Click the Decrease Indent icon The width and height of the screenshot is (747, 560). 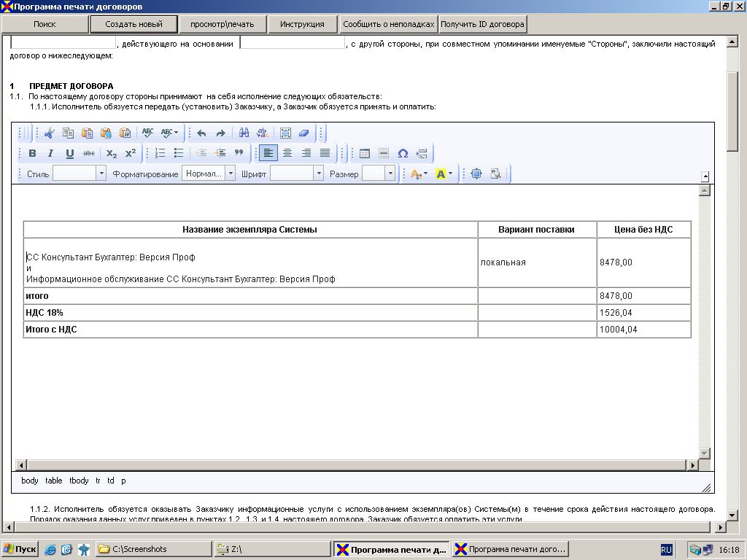click(x=201, y=153)
